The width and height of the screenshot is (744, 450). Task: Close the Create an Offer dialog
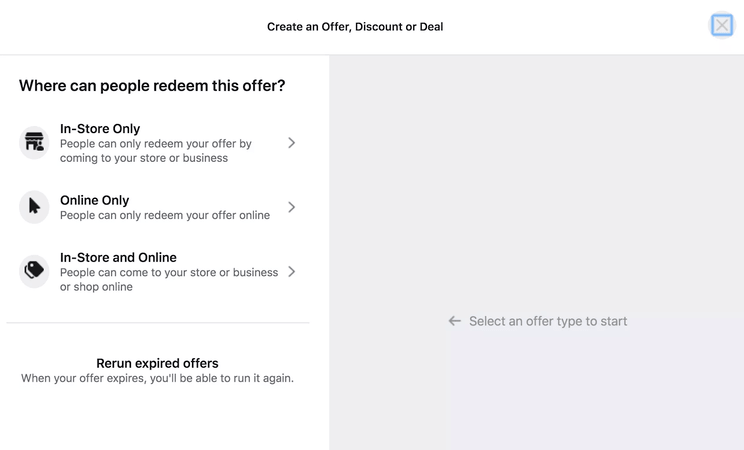722,25
